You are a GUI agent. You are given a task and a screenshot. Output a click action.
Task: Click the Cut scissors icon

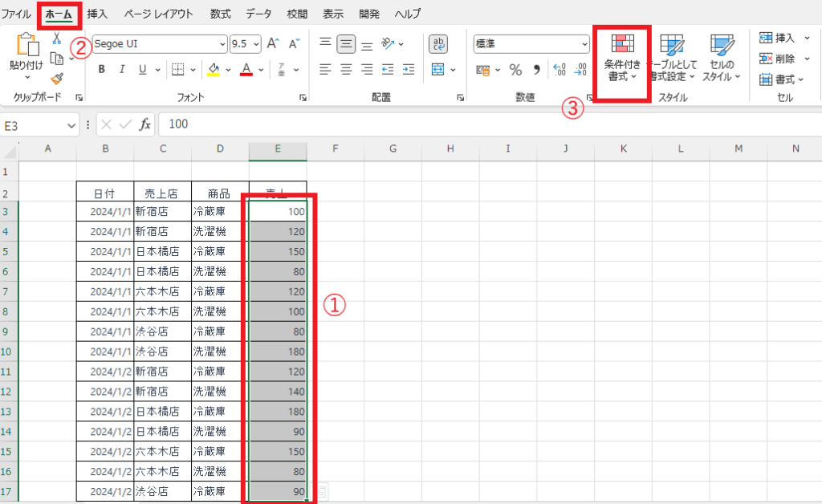57,39
